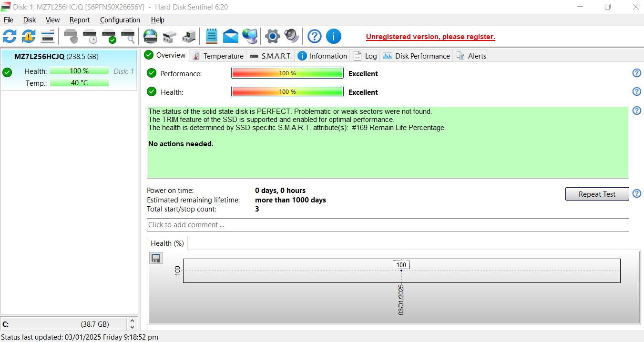Click the Repeat Test button
The height and width of the screenshot is (342, 644).
[x=597, y=194]
